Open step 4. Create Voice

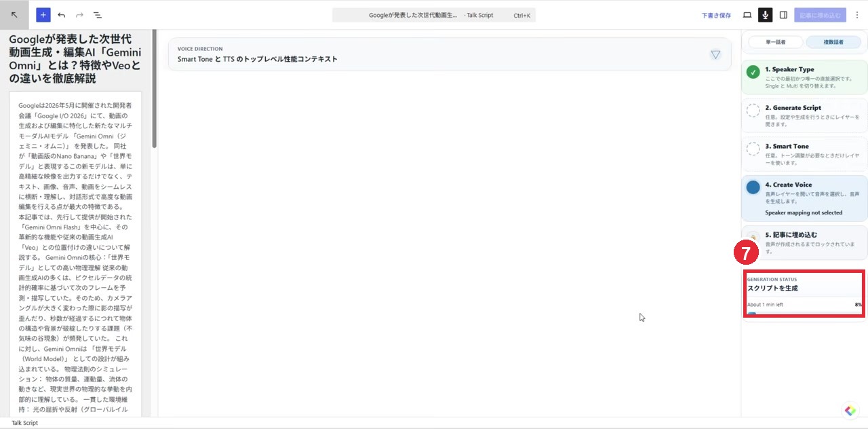(804, 198)
